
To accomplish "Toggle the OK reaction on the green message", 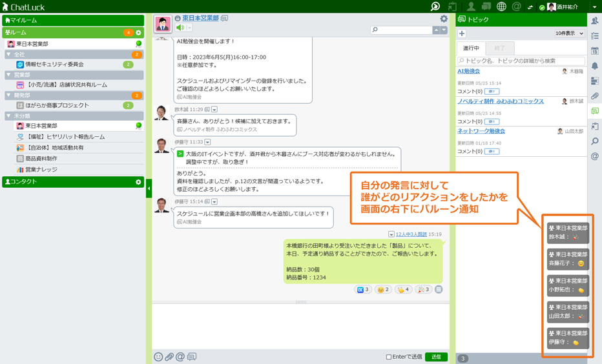I will (x=363, y=290).
